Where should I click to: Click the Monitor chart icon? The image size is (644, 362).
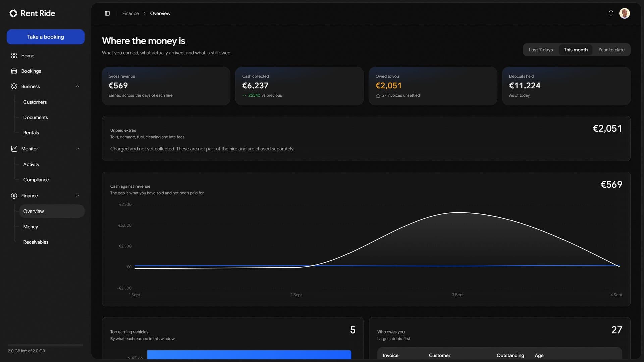(14, 149)
